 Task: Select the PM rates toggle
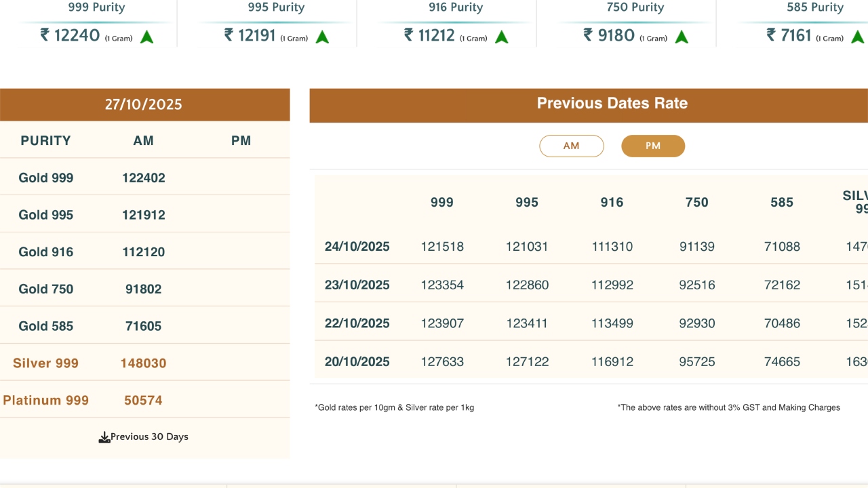pos(653,146)
